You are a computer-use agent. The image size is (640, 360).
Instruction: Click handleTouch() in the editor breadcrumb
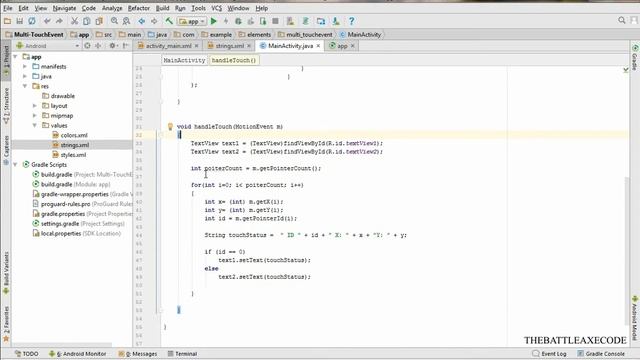pos(234,60)
